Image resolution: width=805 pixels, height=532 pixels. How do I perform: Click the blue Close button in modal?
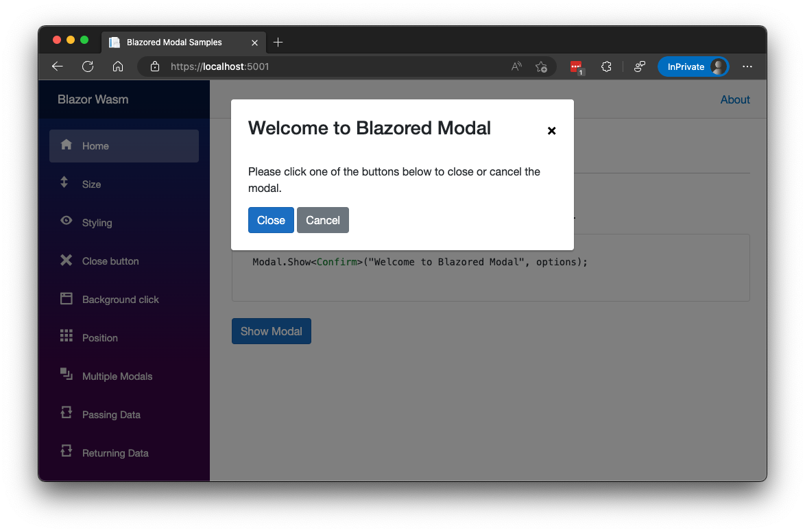pyautogui.click(x=271, y=220)
